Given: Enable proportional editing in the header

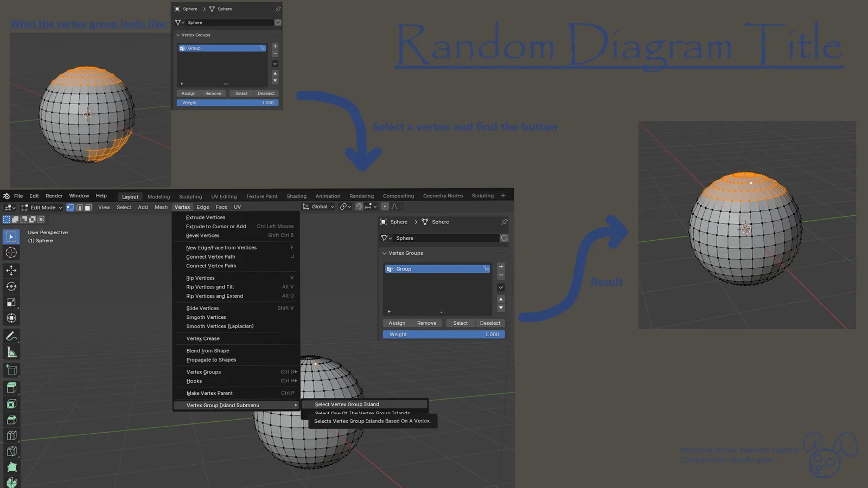Looking at the screenshot, I should click(385, 207).
